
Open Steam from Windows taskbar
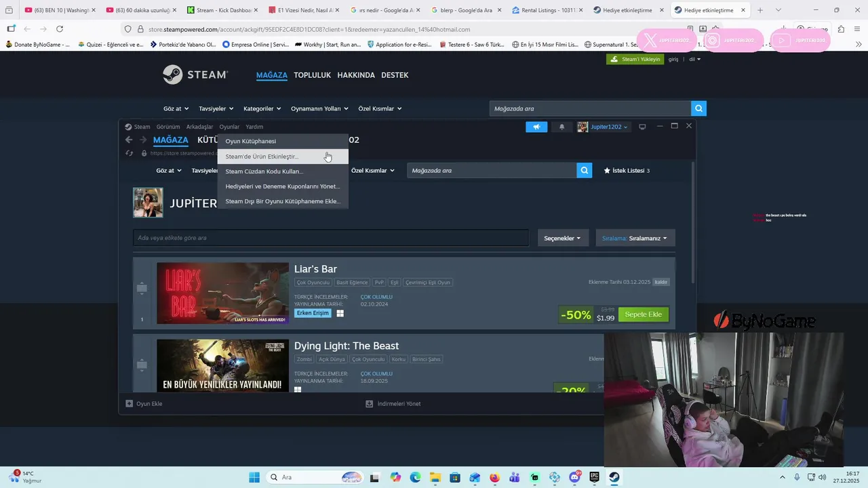click(x=614, y=477)
